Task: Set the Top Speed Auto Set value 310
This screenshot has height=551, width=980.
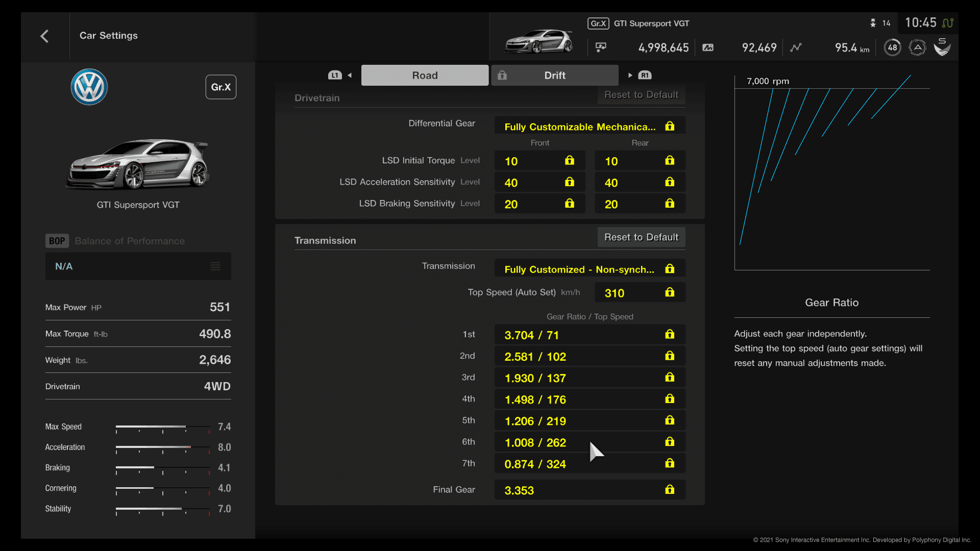Action: (640, 292)
